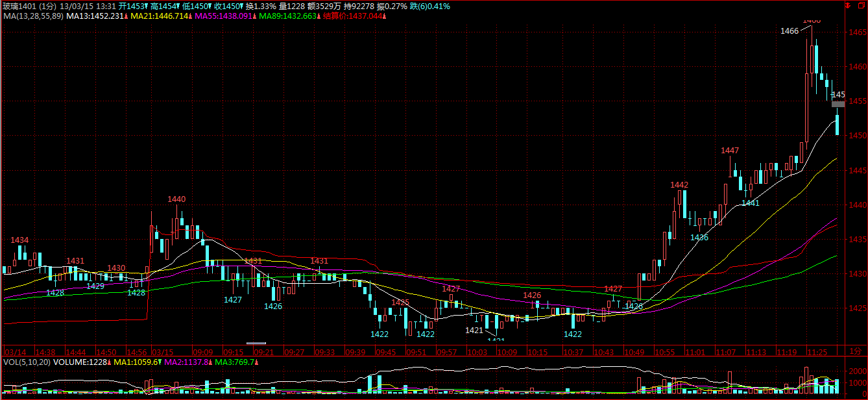
Task: Click the 1440 peak label near 03/15 open
Action: tap(176, 199)
